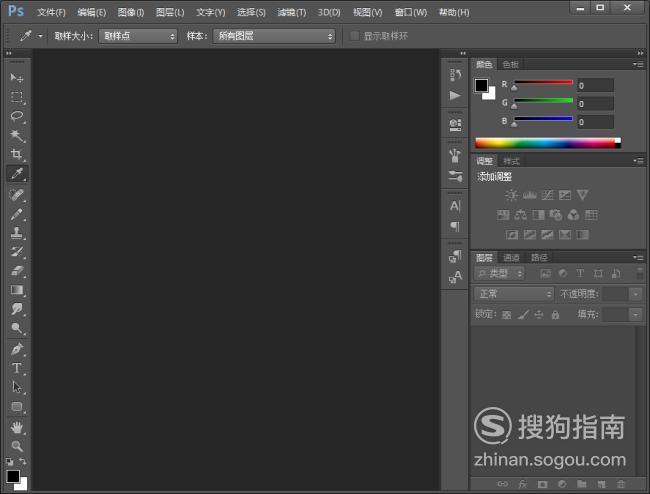Select the Pen tool
The width and height of the screenshot is (650, 494).
click(17, 349)
